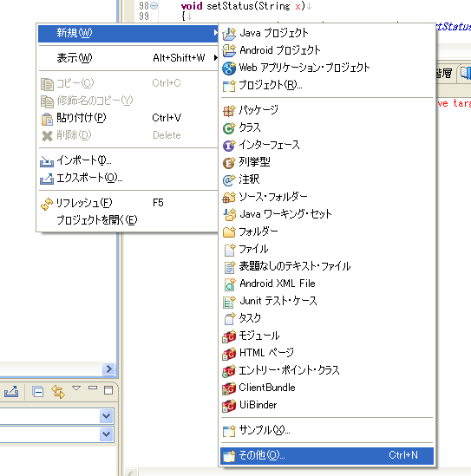
Task: Choose インポート from the context menu
Action: coord(128,160)
